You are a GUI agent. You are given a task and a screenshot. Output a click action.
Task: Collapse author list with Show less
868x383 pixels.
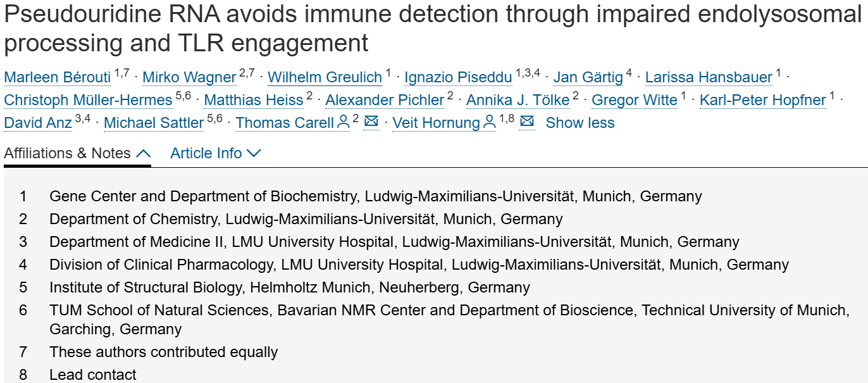pyautogui.click(x=580, y=123)
